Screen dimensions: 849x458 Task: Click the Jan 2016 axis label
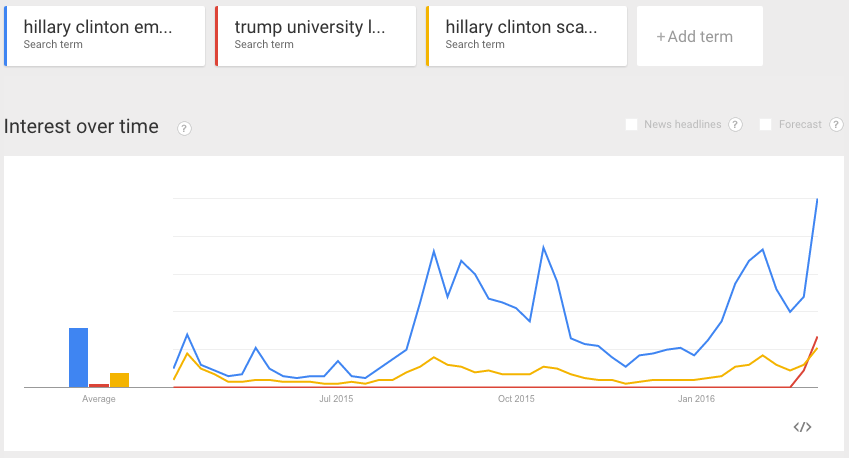coord(696,399)
